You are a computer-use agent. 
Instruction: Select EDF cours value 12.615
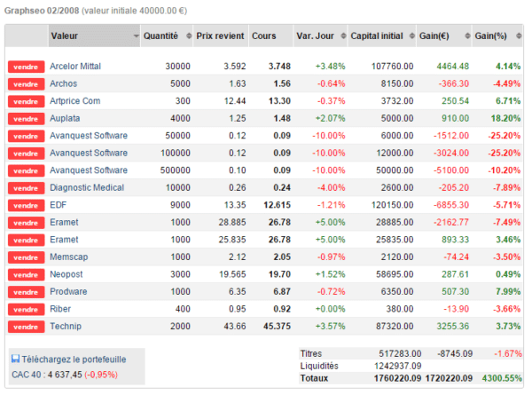click(x=277, y=205)
